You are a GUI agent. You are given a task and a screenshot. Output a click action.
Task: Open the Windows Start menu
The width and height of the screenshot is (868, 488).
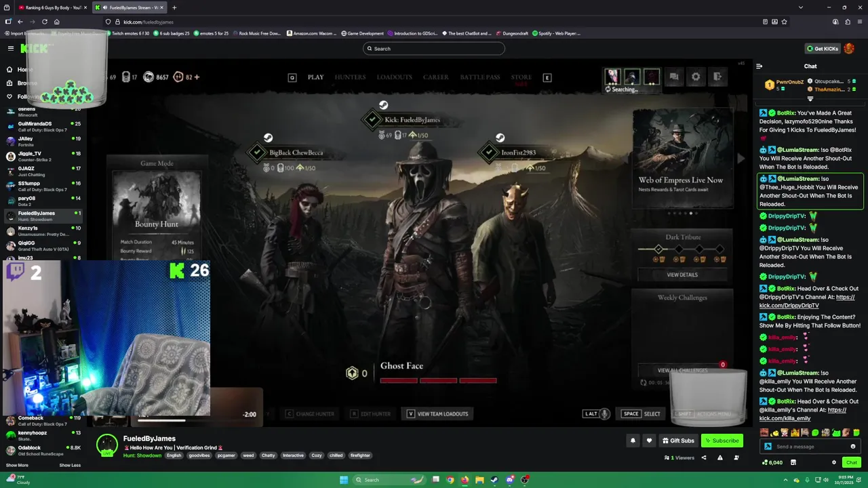click(344, 480)
